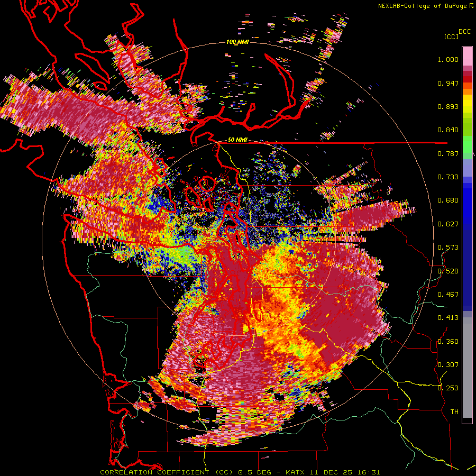
Task: Click the 0.360 scale label
Action: (x=448, y=342)
